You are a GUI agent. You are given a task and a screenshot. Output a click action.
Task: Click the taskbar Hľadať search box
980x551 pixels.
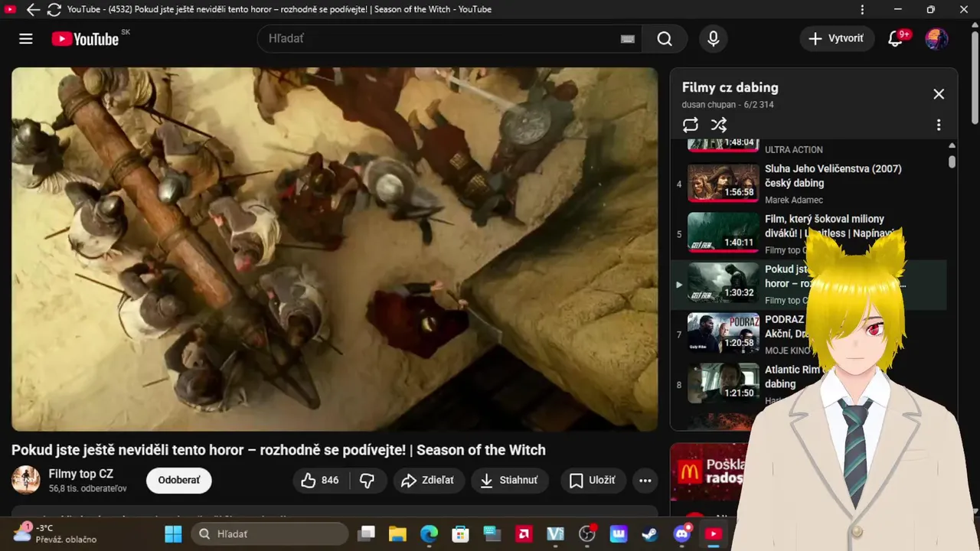[269, 534]
